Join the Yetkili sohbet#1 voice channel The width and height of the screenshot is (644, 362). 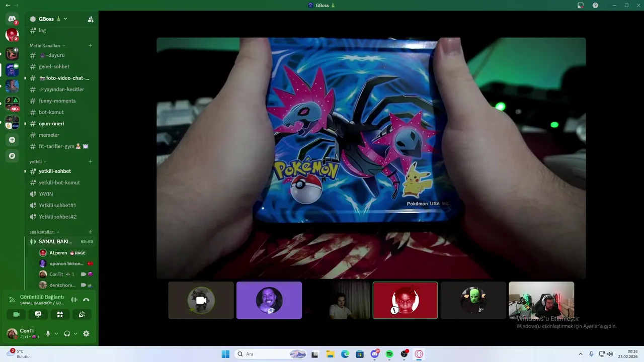tap(60, 205)
